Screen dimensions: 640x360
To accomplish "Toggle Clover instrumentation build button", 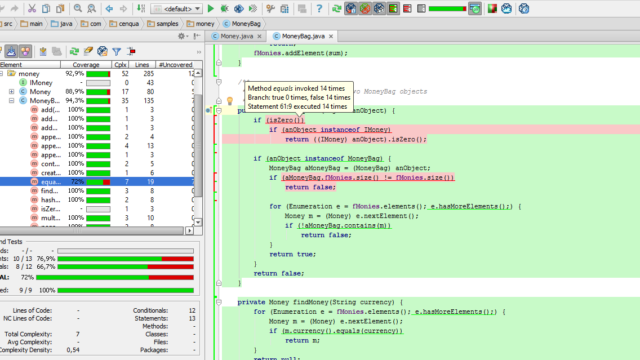I will [351, 9].
